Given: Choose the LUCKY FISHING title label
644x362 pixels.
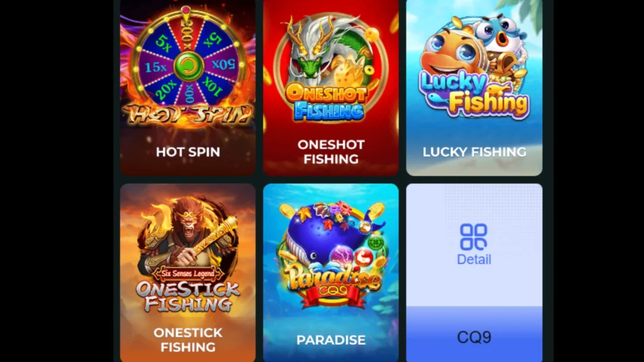Looking at the screenshot, I should tap(474, 152).
